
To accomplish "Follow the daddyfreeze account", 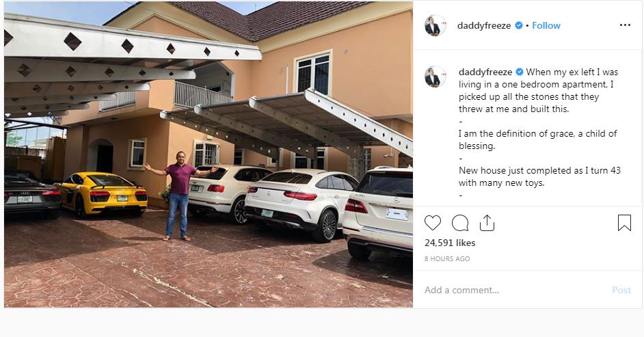I will tap(546, 25).
